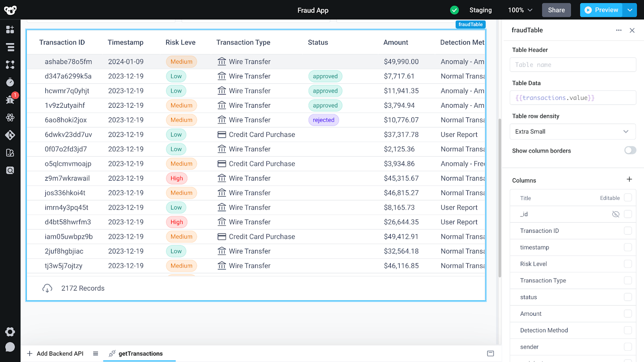Check the Editable checkbox for Title column
Screen dimensions: 644x362
[x=627, y=197]
